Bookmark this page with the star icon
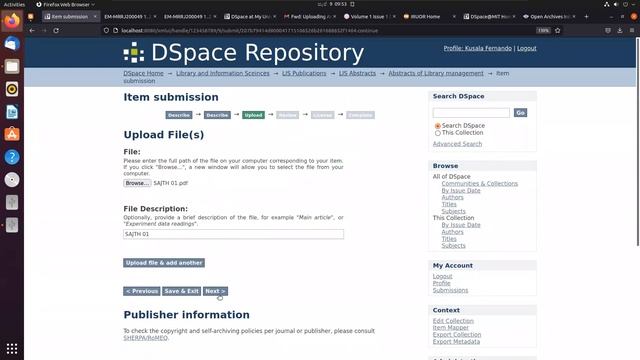 pyautogui.click(x=558, y=30)
